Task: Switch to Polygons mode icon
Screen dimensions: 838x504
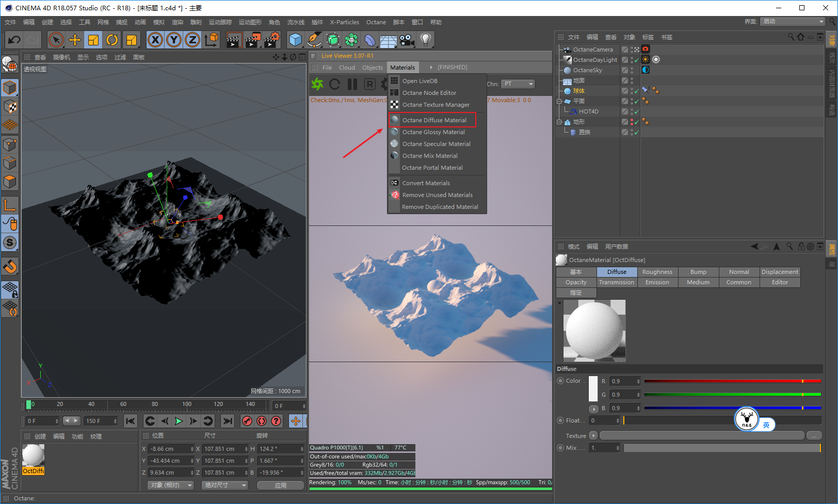Action: [x=10, y=182]
